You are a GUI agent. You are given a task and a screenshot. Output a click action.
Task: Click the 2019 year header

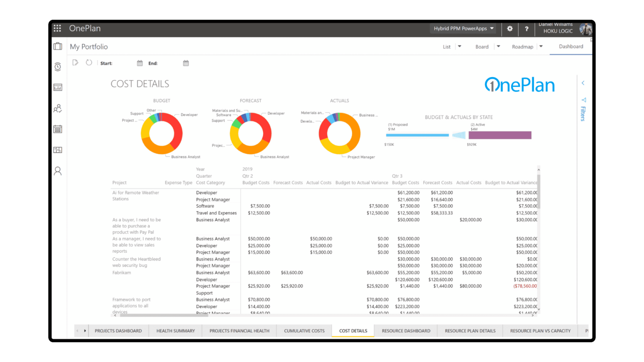(x=247, y=169)
